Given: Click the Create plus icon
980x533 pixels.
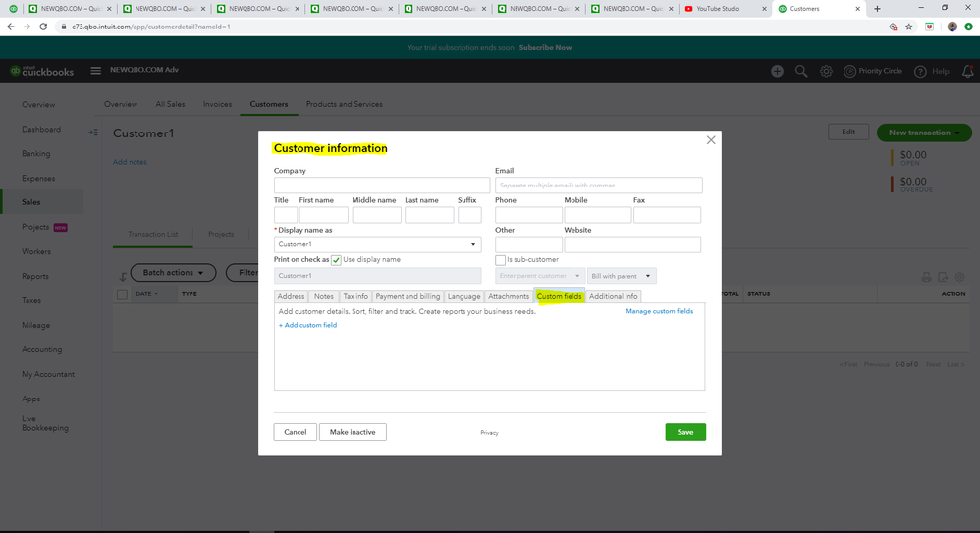Looking at the screenshot, I should click(x=777, y=72).
